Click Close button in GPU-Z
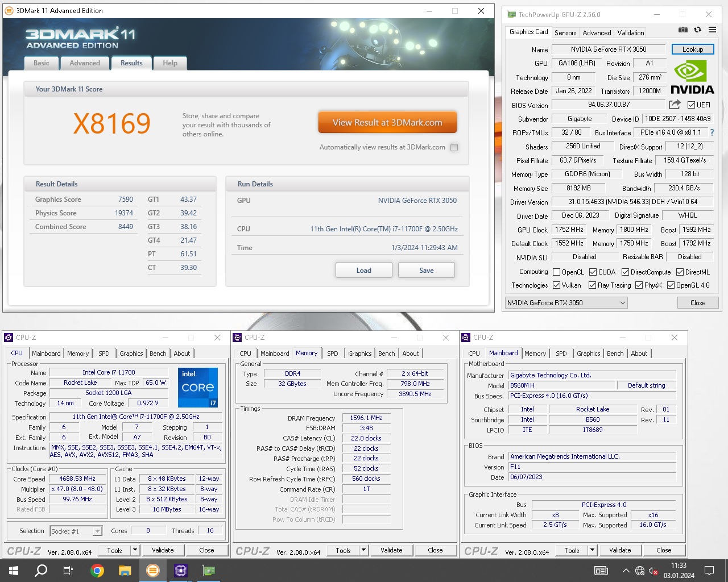The height and width of the screenshot is (582, 728). pyautogui.click(x=698, y=303)
